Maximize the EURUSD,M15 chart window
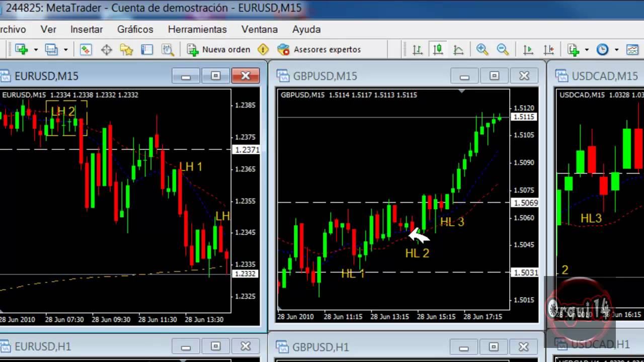 pyautogui.click(x=215, y=76)
